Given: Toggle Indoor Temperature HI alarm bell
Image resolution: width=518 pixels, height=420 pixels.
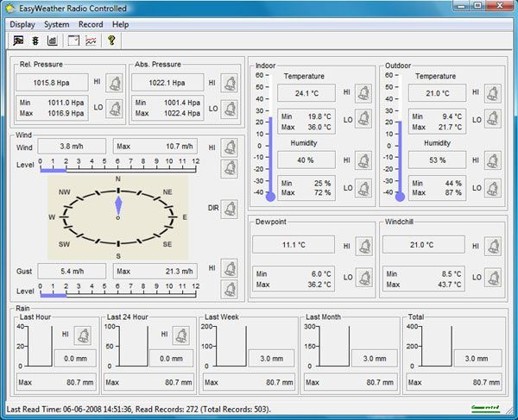Looking at the screenshot, I should [x=363, y=93].
